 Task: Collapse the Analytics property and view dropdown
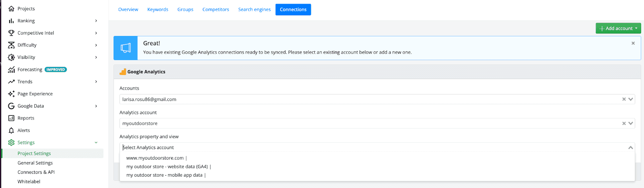631,148
